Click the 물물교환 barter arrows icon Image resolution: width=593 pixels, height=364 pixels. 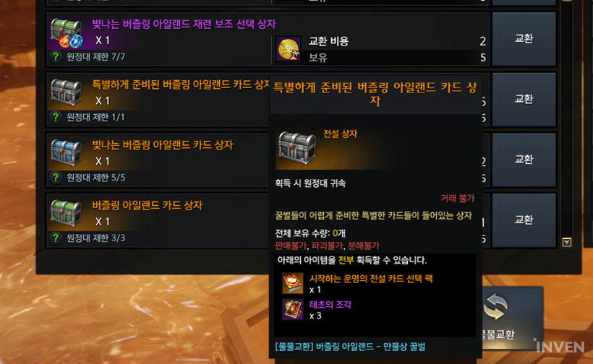point(496,307)
